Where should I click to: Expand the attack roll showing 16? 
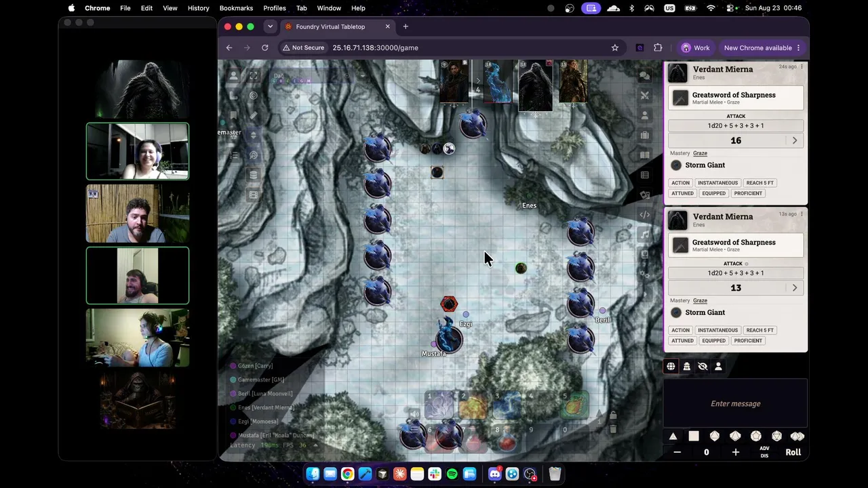point(795,140)
